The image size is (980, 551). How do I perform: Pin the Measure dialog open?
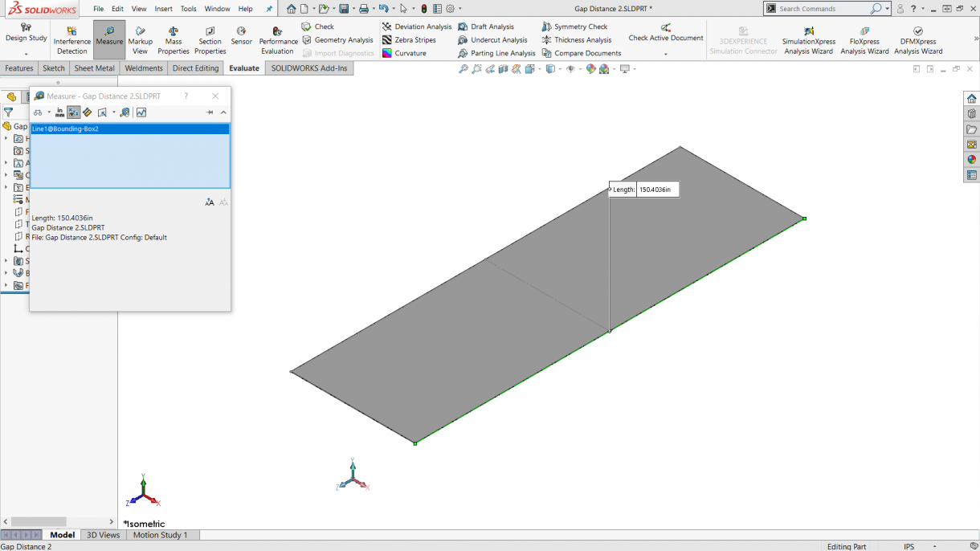pyautogui.click(x=210, y=112)
